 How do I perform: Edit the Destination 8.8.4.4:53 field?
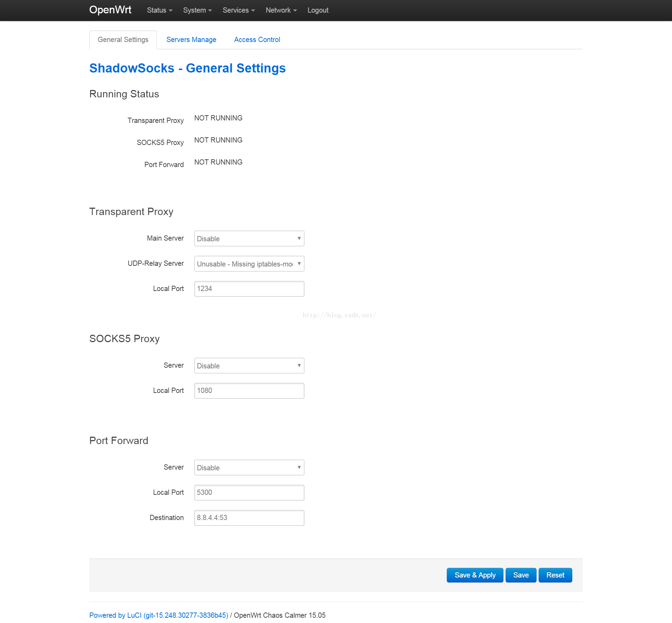tap(249, 518)
